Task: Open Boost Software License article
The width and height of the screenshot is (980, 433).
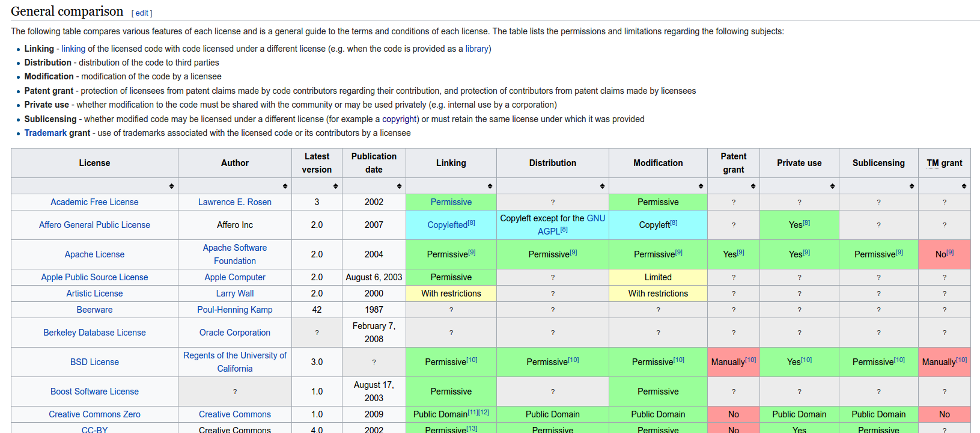Action: 94,392
